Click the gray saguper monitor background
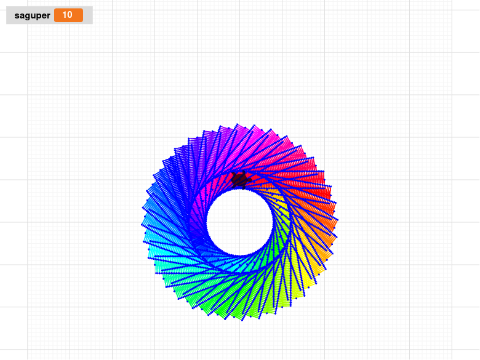 tap(49, 15)
